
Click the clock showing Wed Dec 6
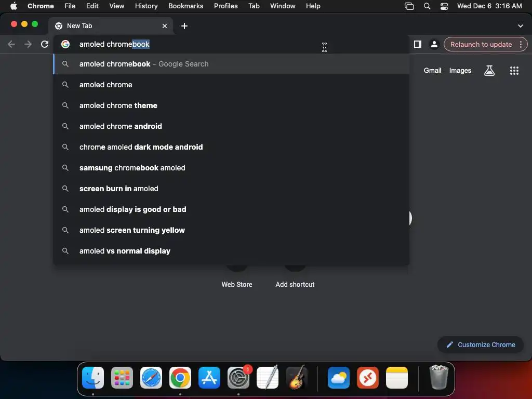pos(489,6)
